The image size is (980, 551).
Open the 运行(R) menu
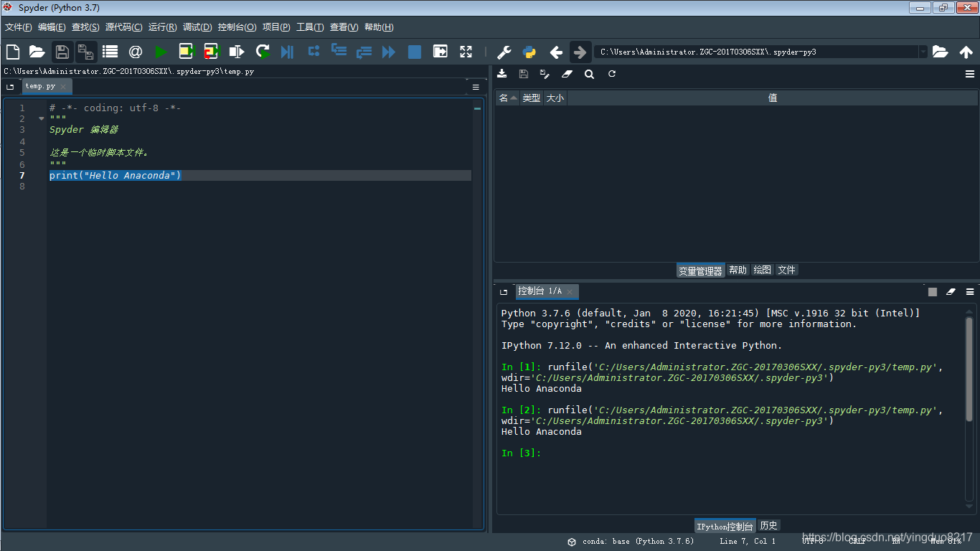(x=163, y=27)
